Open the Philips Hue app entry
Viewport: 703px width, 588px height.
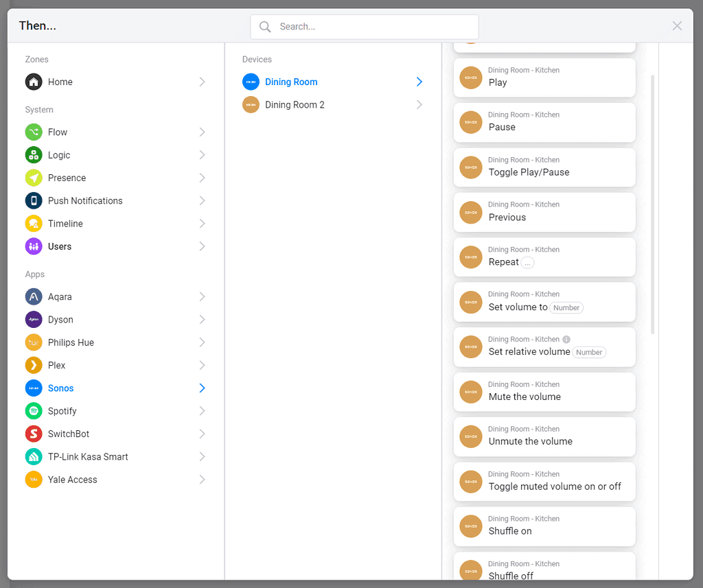[x=71, y=342]
